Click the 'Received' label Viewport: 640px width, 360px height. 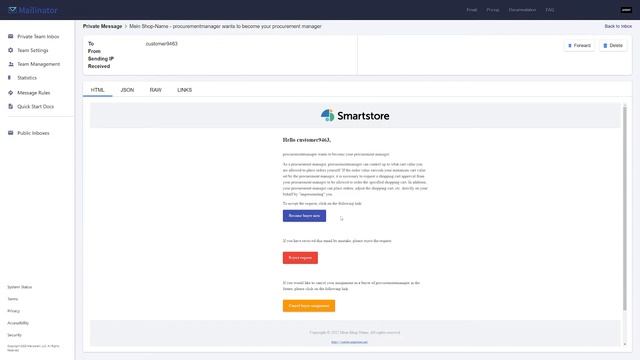(99, 66)
